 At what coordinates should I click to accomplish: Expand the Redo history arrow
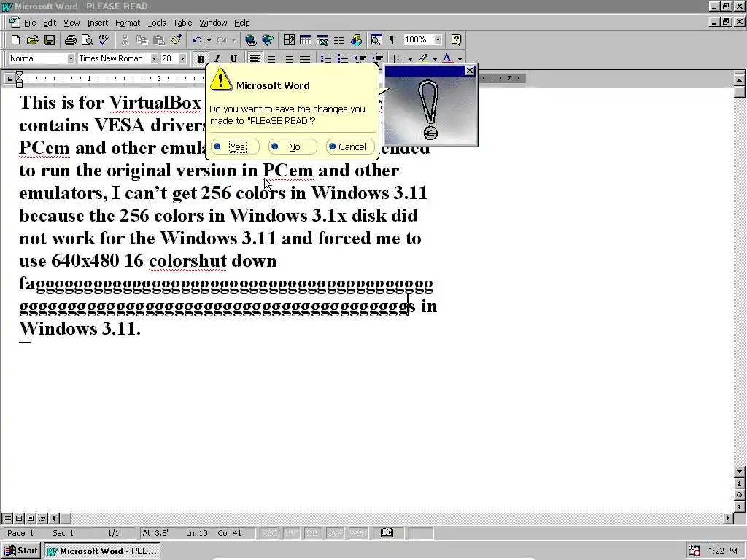(x=233, y=40)
